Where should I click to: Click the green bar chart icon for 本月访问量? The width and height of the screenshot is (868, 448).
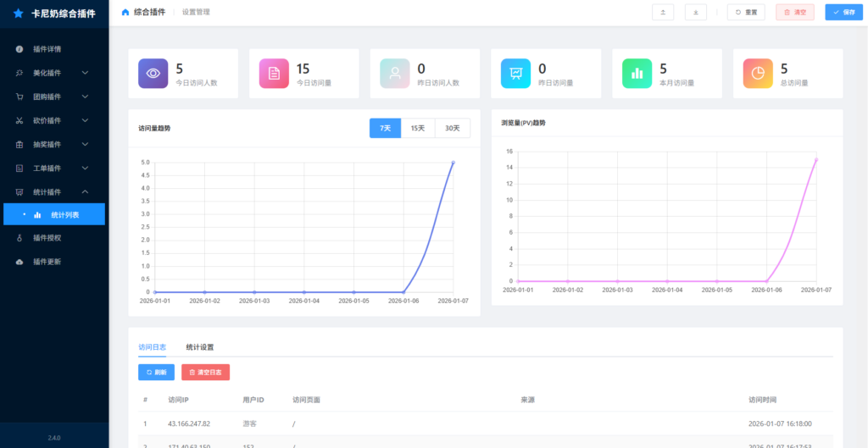637,73
